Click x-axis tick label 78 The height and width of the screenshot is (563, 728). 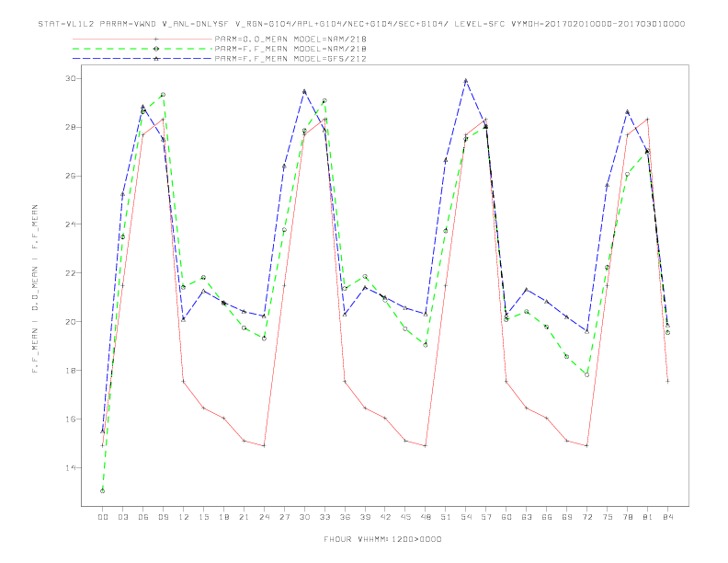(627, 517)
